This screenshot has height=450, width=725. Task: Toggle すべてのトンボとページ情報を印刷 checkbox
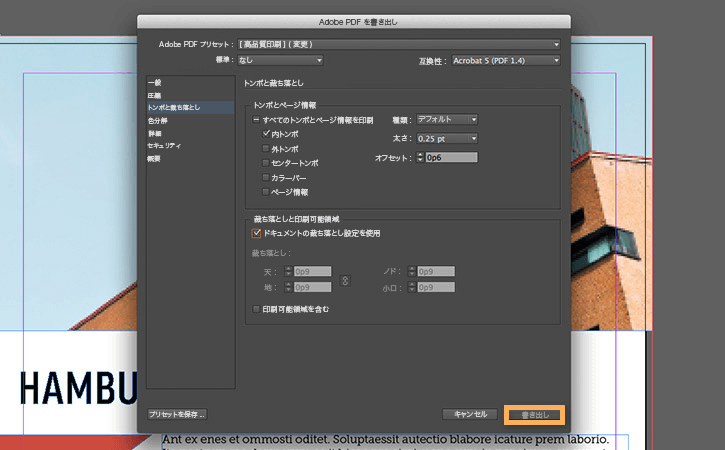click(256, 120)
